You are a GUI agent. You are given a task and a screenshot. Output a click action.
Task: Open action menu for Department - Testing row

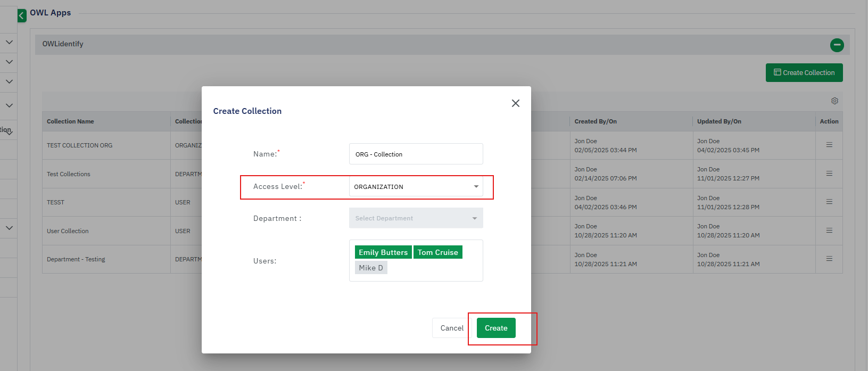[x=829, y=259]
